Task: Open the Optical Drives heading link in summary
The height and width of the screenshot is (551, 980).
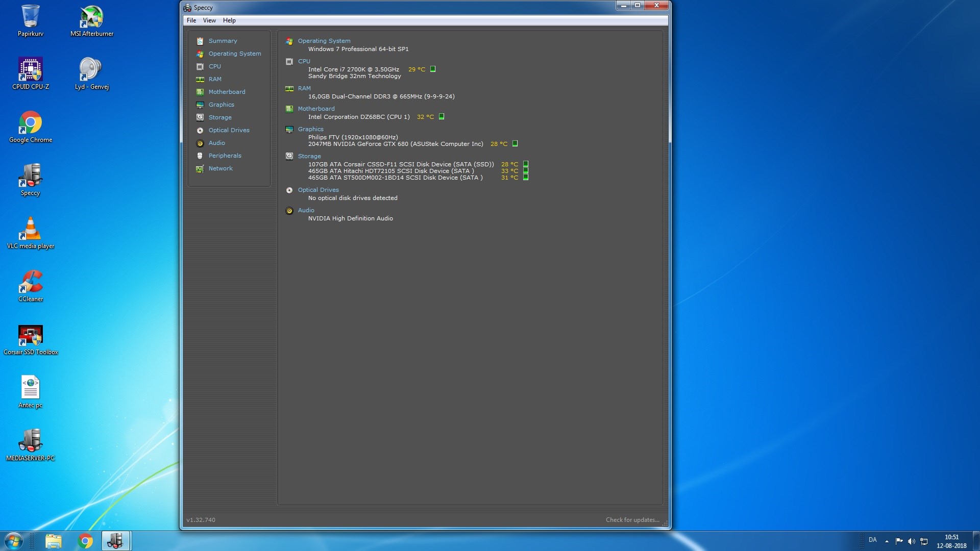Action: pyautogui.click(x=318, y=190)
